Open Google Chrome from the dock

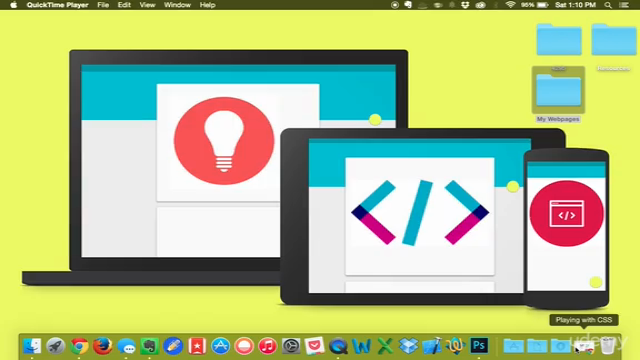79,346
